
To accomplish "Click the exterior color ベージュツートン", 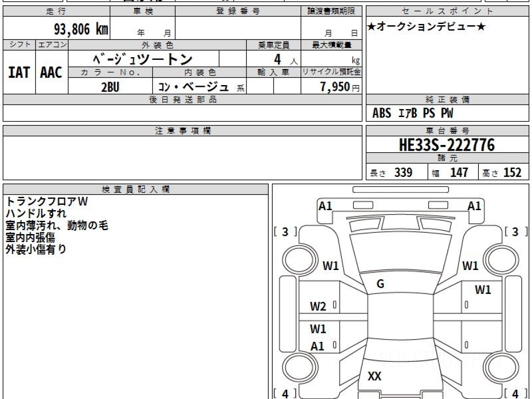I will point(143,59).
